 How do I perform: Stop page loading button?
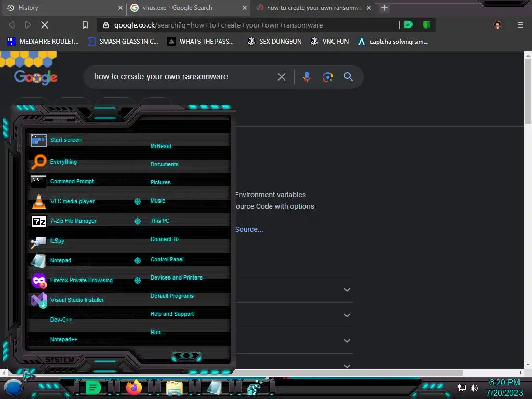(45, 25)
